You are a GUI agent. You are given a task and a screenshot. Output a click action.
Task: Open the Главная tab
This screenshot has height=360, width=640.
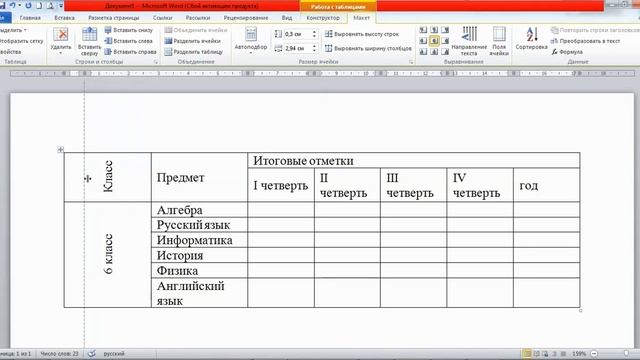pyautogui.click(x=30, y=18)
